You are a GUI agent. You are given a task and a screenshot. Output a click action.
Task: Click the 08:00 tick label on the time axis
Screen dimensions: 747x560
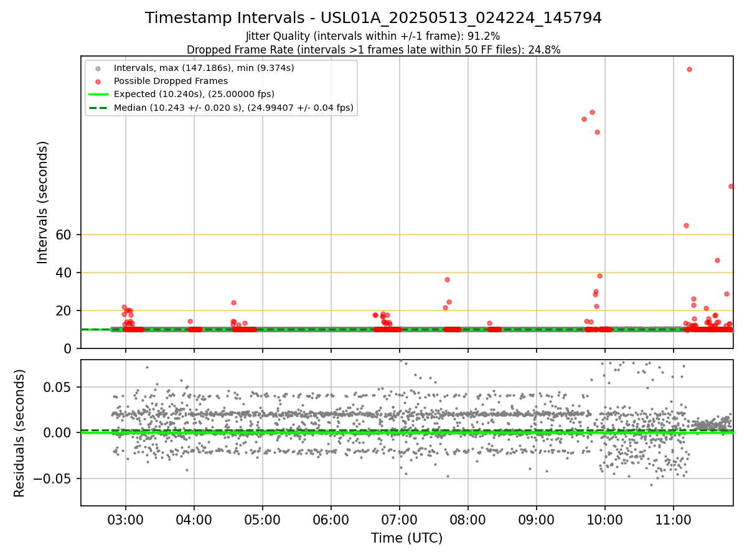468,519
